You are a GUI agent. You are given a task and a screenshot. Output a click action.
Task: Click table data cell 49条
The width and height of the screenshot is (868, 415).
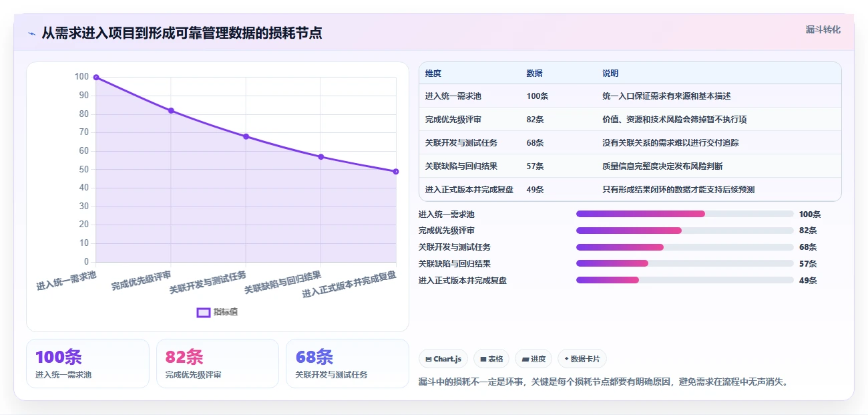click(535, 190)
